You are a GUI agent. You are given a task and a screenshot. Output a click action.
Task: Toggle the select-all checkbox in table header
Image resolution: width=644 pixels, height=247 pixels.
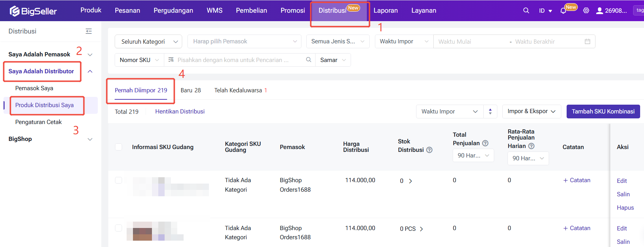click(119, 147)
